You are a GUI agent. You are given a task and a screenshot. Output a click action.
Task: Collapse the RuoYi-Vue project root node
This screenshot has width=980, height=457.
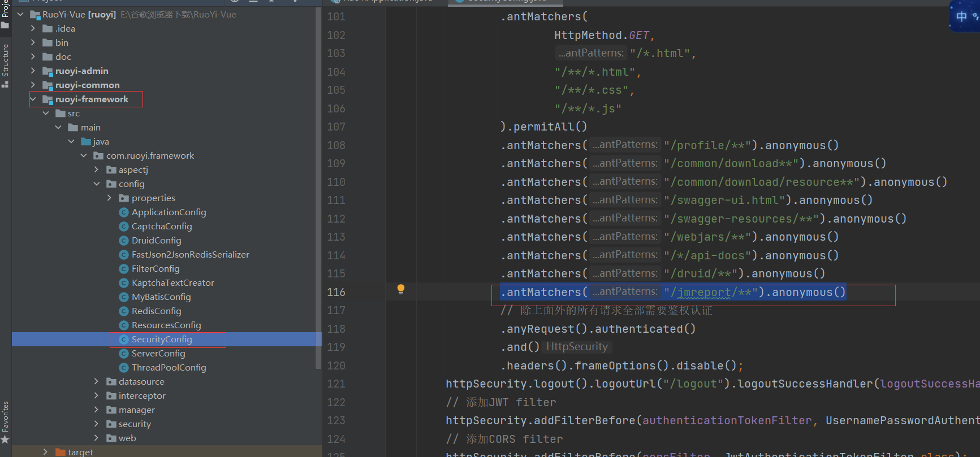coord(20,15)
